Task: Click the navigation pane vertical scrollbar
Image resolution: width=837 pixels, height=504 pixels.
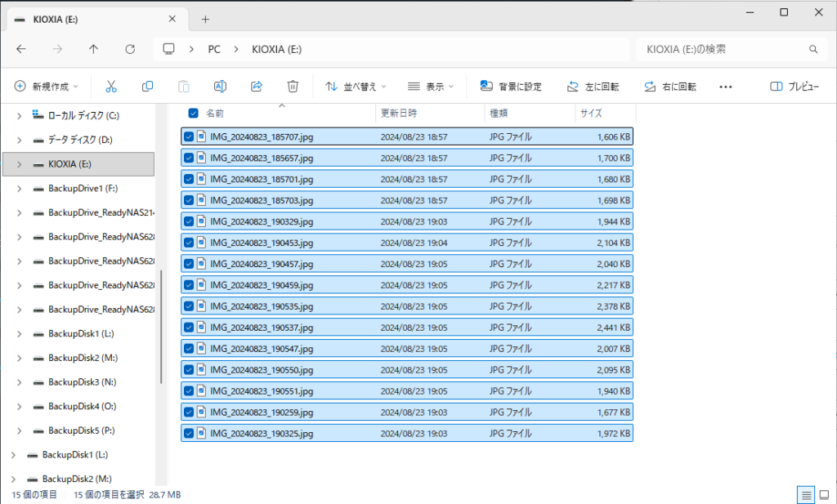Action: point(161,327)
